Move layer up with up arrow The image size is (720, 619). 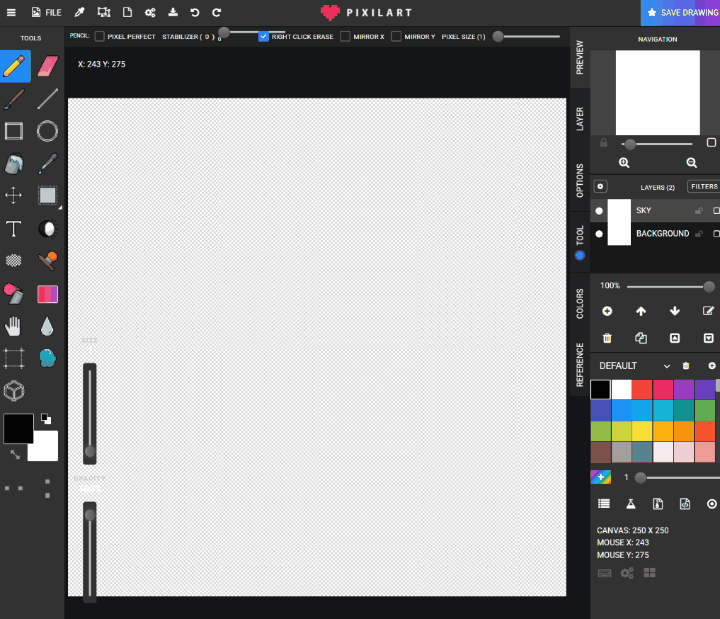pyautogui.click(x=641, y=311)
